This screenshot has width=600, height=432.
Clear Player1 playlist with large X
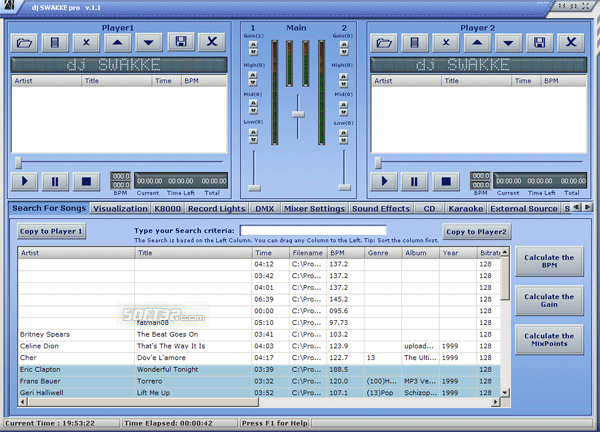pos(212,42)
